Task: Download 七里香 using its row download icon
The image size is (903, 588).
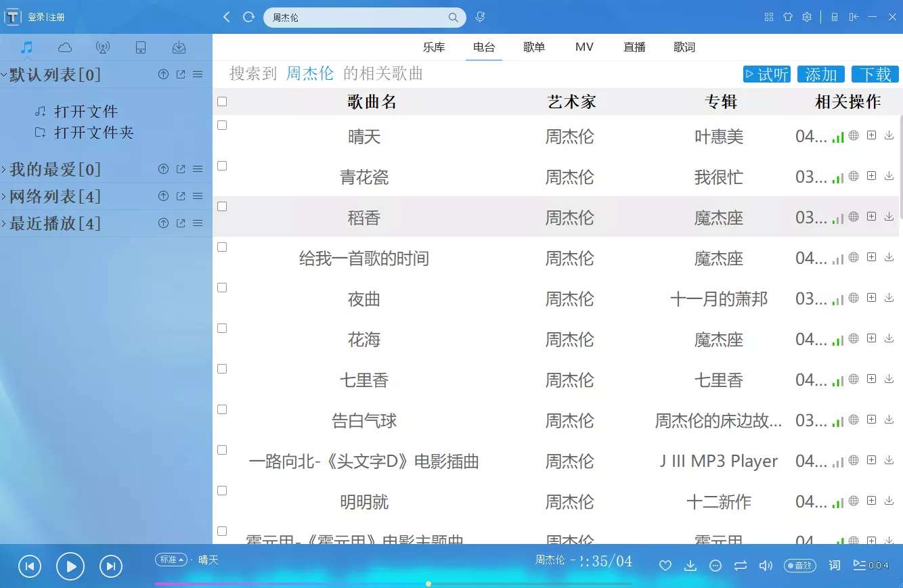Action: (x=889, y=379)
